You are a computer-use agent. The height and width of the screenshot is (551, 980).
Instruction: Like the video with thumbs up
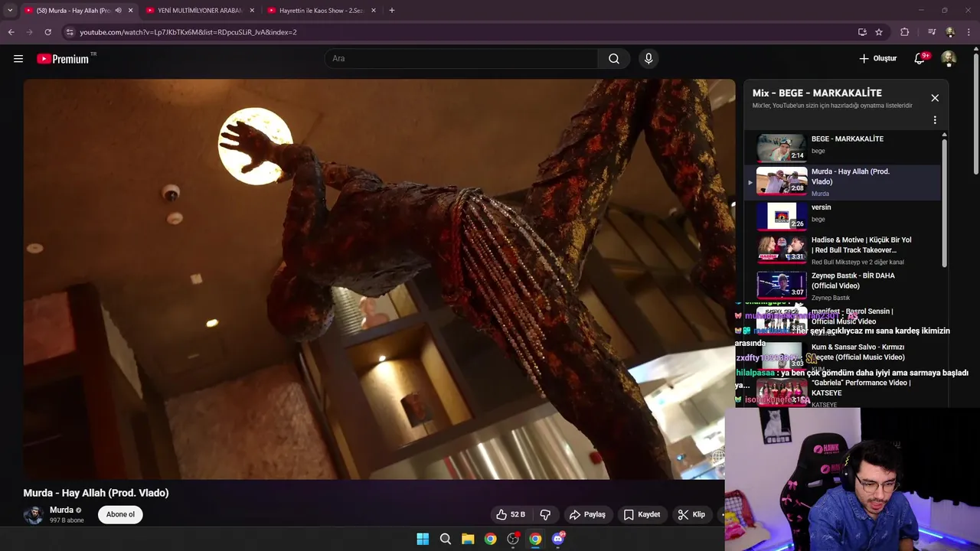[x=511, y=514]
